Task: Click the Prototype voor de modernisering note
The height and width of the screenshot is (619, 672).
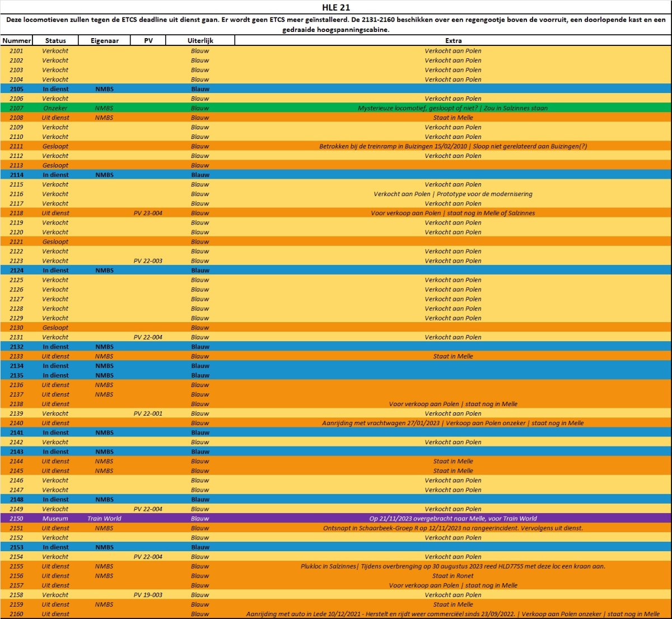Action: pos(453,194)
